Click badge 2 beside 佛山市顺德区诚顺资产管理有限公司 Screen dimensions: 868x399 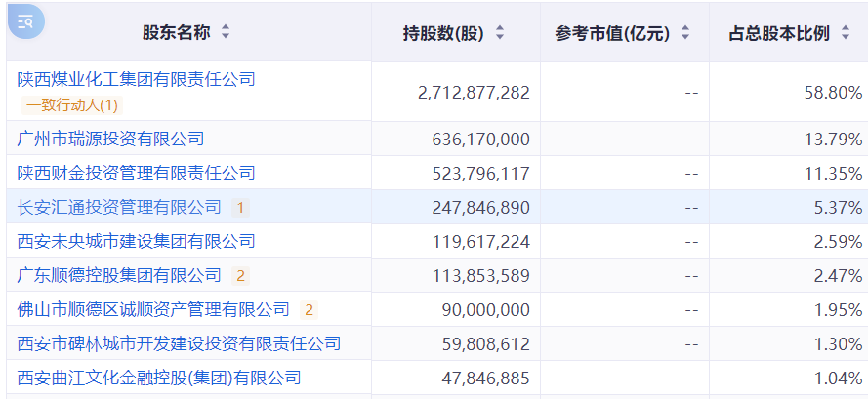pos(309,310)
